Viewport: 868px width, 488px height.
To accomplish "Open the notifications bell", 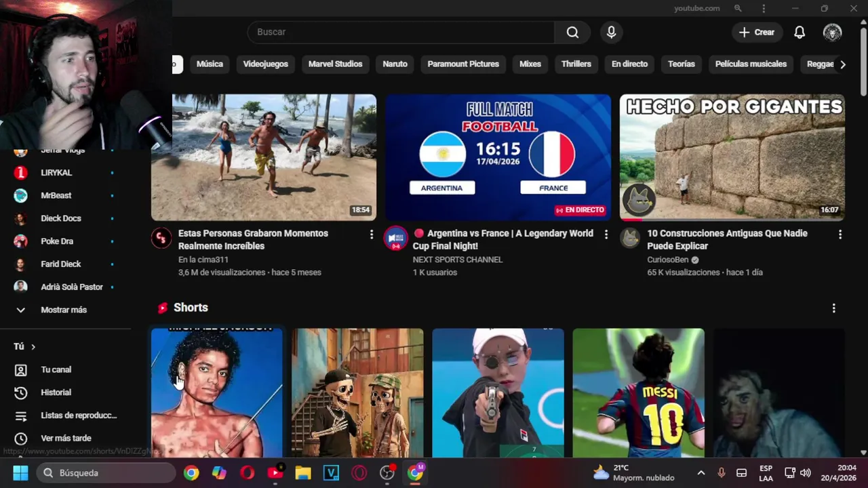I will 800,33.
